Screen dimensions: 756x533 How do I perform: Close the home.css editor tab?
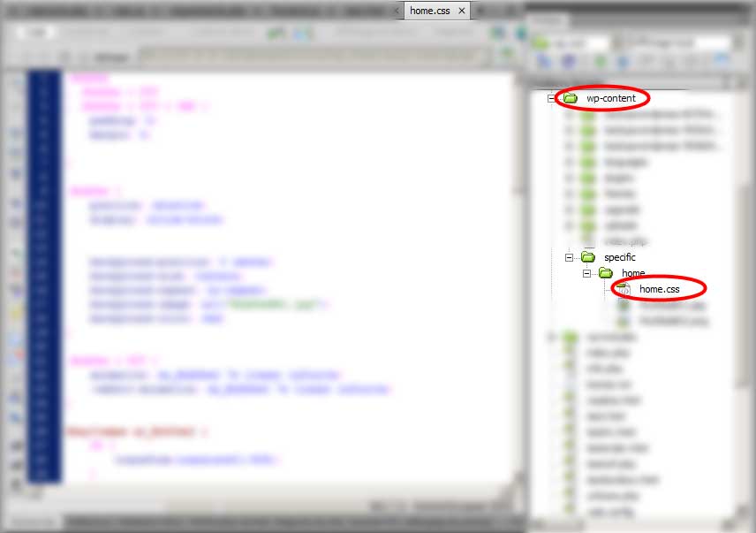[x=462, y=11]
